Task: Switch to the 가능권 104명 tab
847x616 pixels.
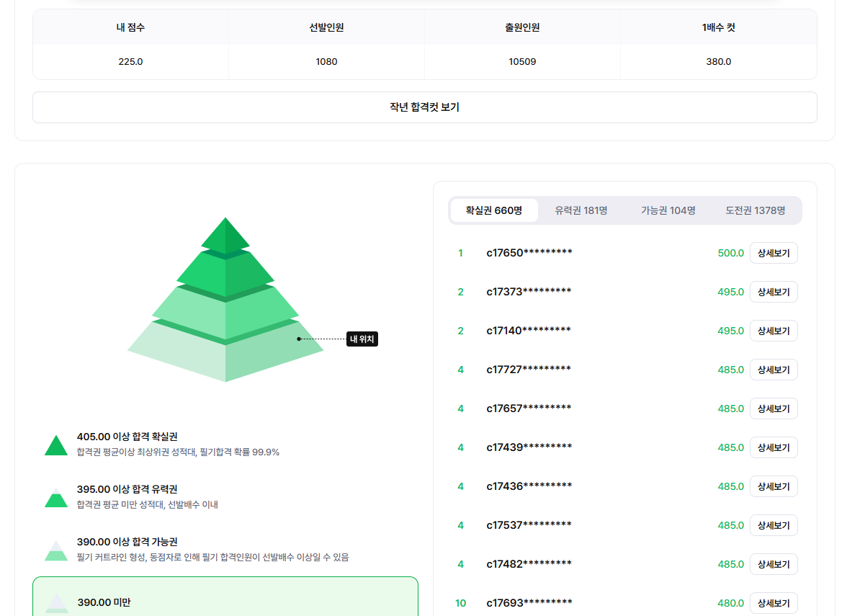Action: point(668,210)
